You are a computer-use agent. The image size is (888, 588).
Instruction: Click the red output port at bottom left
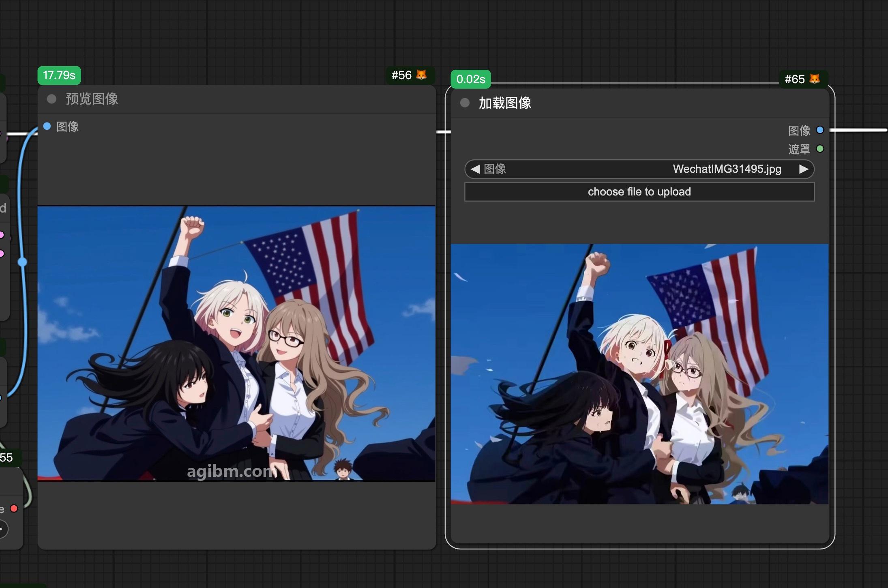14,509
